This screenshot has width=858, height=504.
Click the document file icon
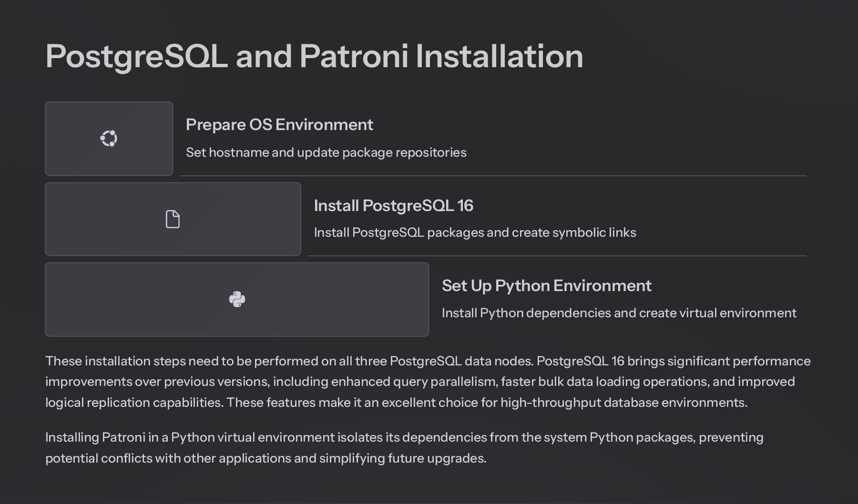tap(173, 219)
